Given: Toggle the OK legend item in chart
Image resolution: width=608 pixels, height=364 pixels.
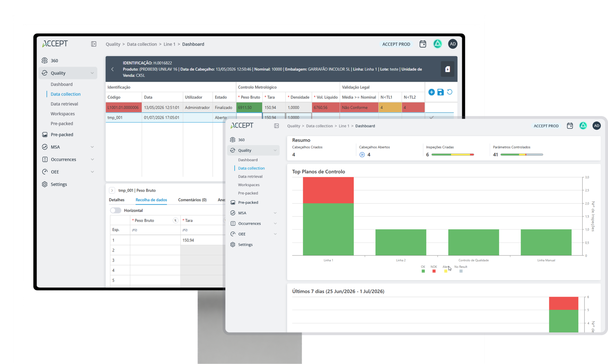Looking at the screenshot, I should 423,269.
